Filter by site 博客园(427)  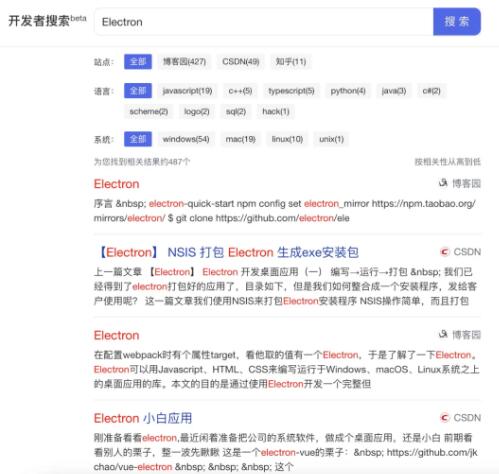184,62
